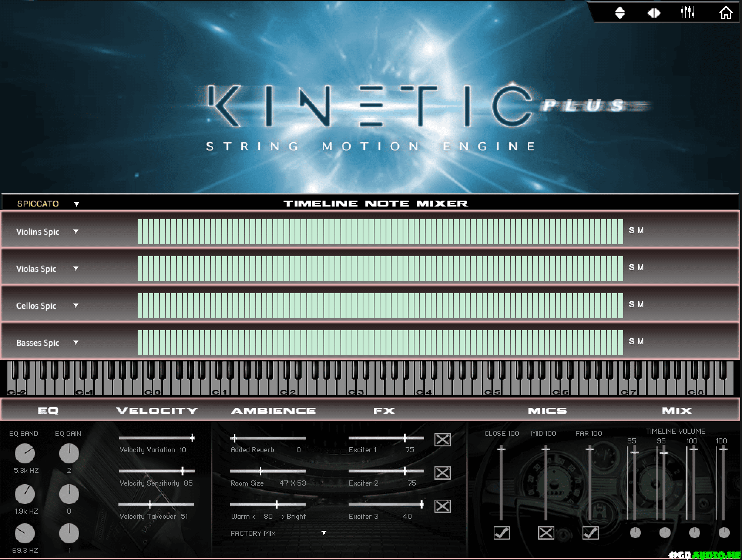Solo the Violins Spic track
Image resolution: width=742 pixels, height=560 pixels.
tap(632, 230)
